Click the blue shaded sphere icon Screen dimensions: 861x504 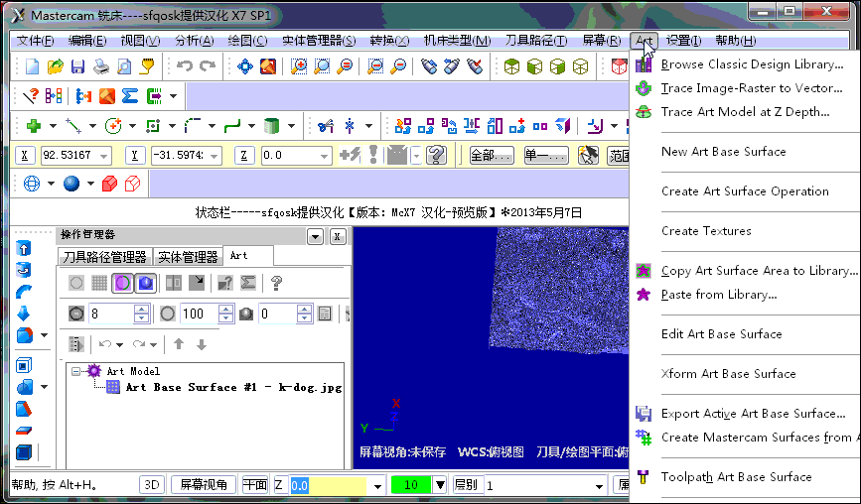pos(72,184)
